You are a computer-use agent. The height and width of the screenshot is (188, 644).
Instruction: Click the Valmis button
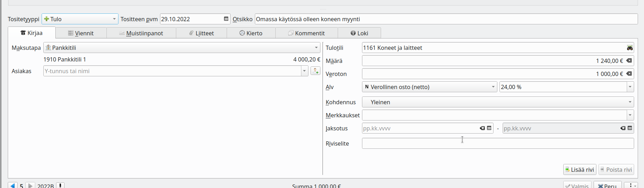coord(577,185)
